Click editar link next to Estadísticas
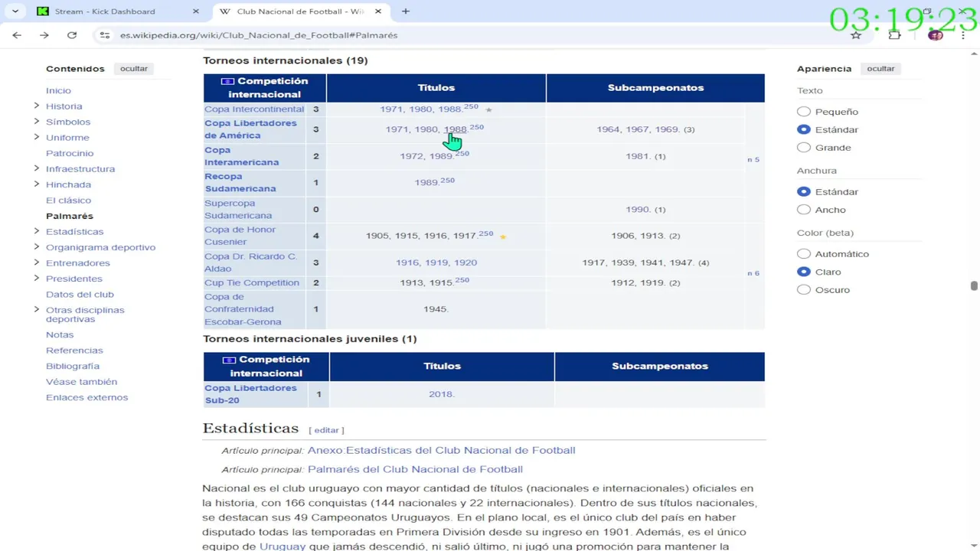 pyautogui.click(x=326, y=430)
